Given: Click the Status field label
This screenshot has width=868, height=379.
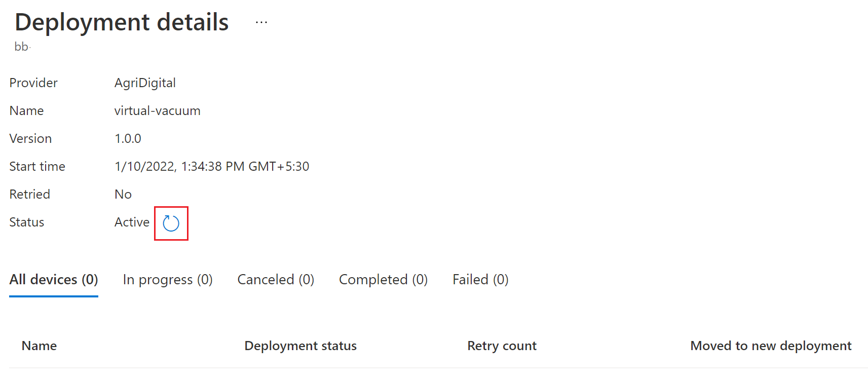Looking at the screenshot, I should coord(27,222).
